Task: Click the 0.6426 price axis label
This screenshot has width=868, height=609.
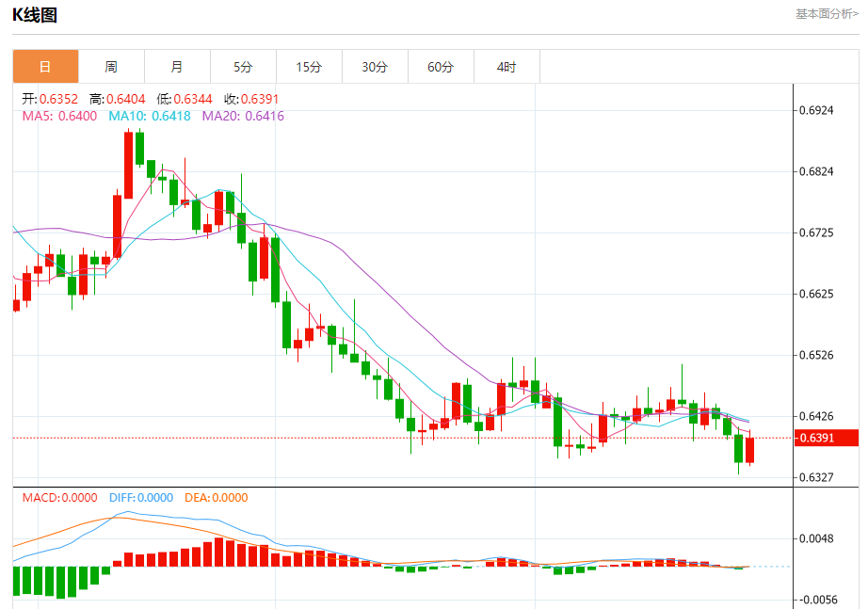Action: [816, 416]
